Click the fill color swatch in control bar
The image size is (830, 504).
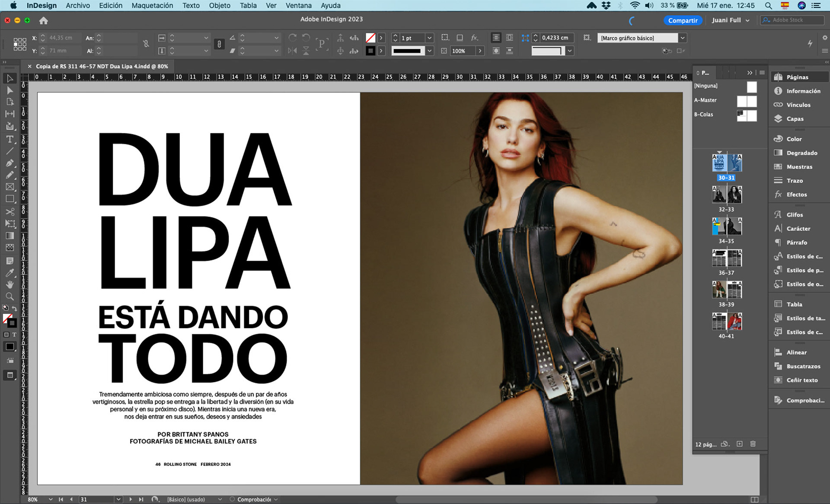pyautogui.click(x=370, y=38)
